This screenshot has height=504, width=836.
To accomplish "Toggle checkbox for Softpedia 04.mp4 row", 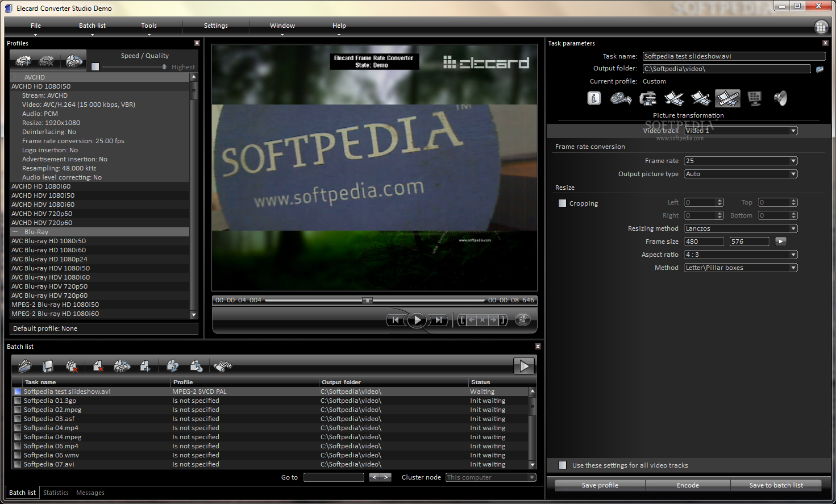I will [18, 428].
